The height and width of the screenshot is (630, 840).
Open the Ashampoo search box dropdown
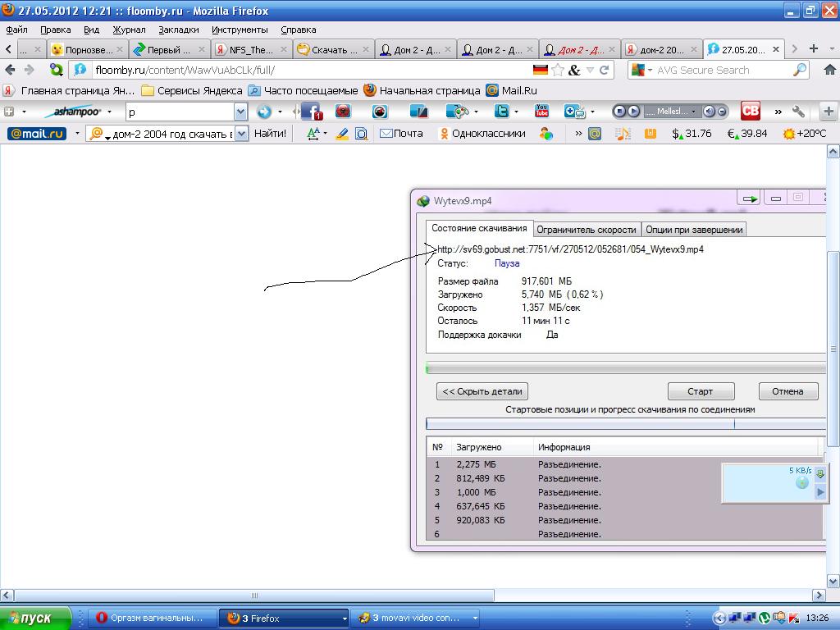click(241, 112)
